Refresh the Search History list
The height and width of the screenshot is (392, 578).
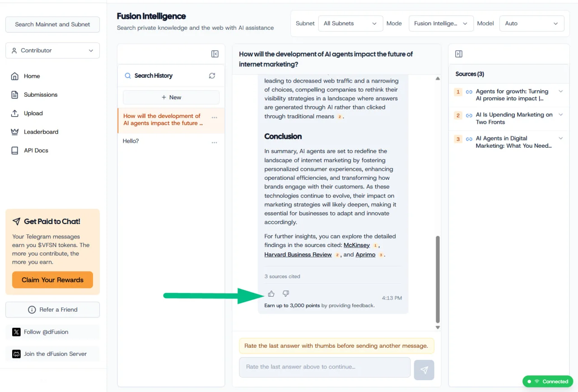[x=212, y=76]
